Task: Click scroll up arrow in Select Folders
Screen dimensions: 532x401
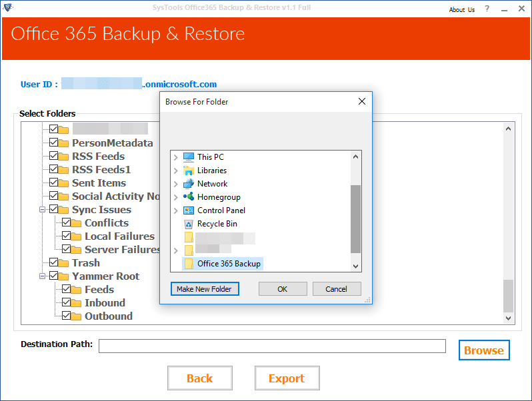Action: click(x=508, y=129)
